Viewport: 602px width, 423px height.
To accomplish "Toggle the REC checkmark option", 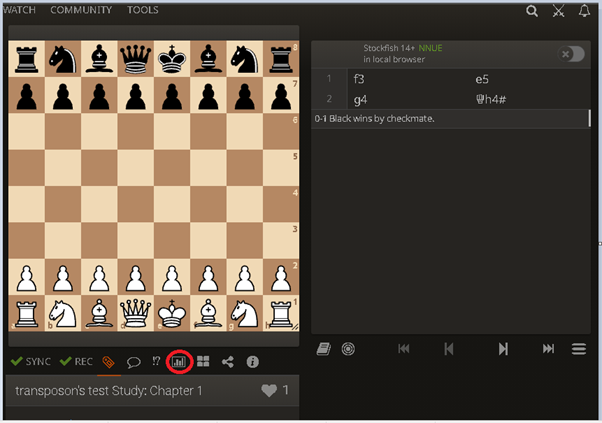I will click(76, 361).
